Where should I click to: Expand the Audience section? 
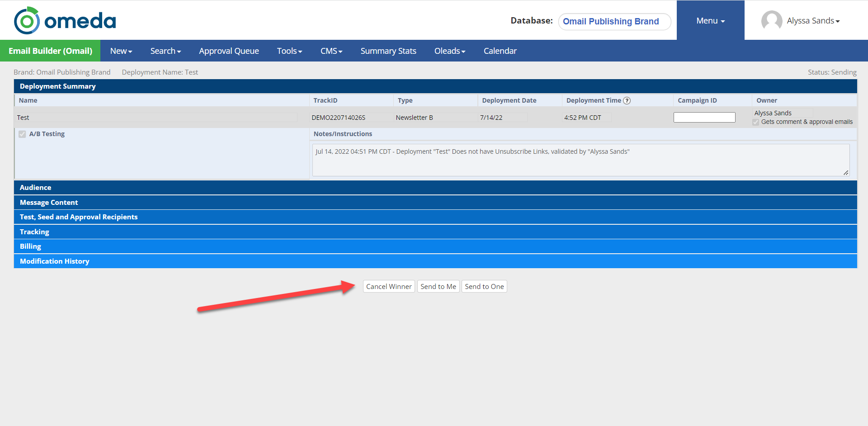(35, 188)
